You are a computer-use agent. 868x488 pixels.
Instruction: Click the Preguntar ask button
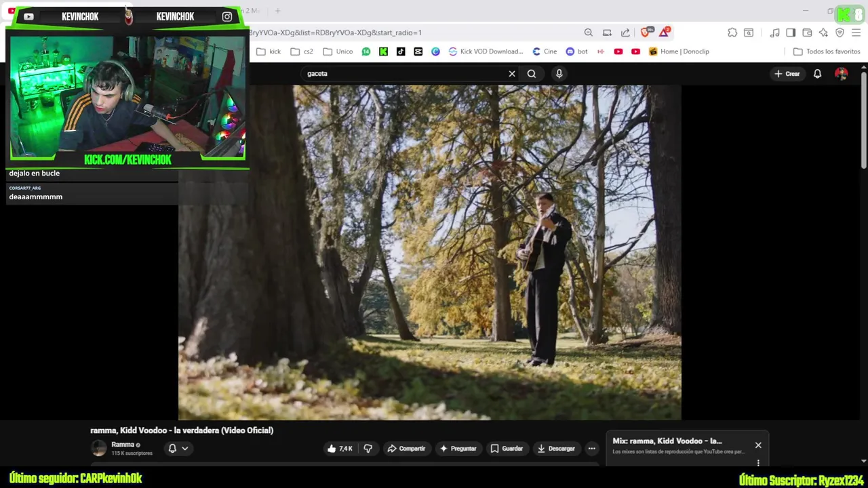[x=458, y=449]
